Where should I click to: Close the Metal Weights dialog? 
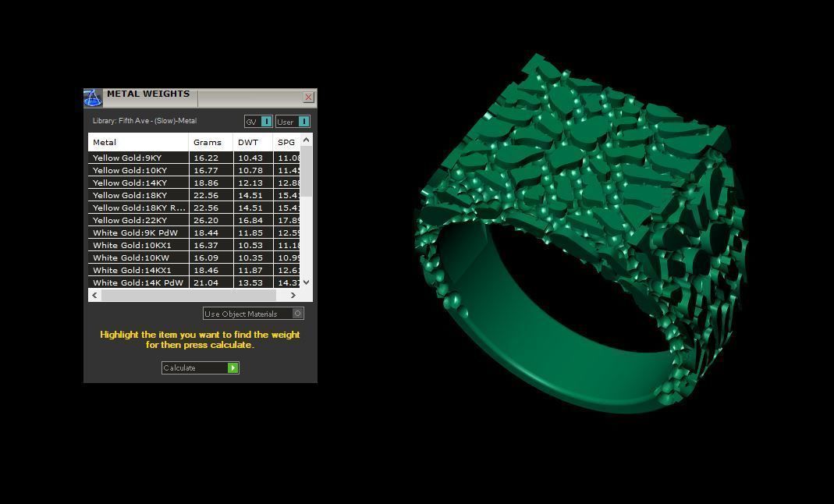tap(308, 97)
